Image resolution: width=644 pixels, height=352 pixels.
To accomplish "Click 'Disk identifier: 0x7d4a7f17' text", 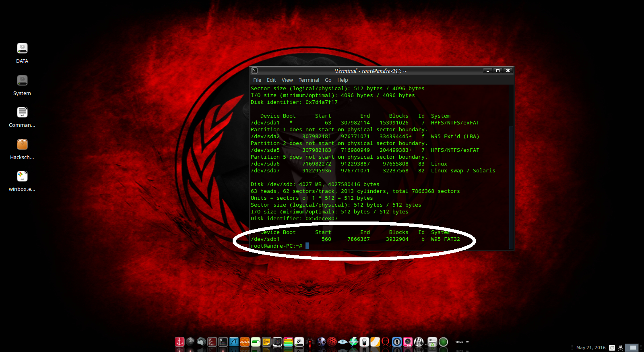I will coord(294,102).
